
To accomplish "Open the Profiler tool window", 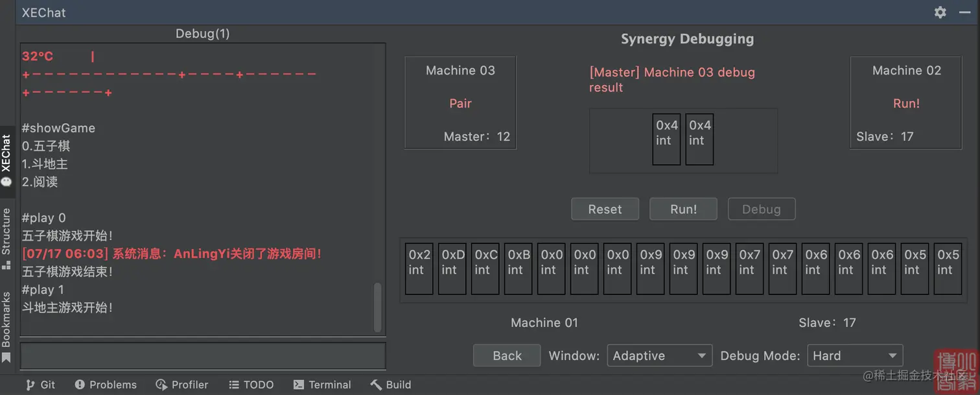I will pos(182,385).
